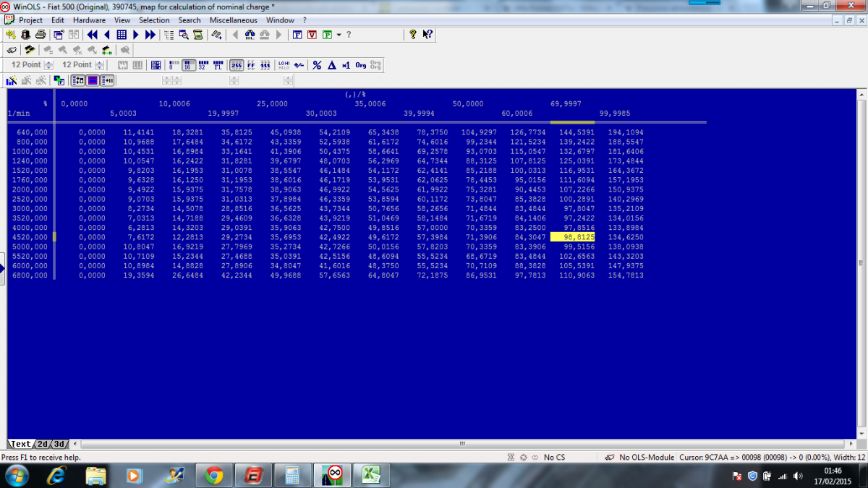Image resolution: width=868 pixels, height=488 pixels.
Task: Select the highlighted cell 98,8125
Action: pos(573,237)
